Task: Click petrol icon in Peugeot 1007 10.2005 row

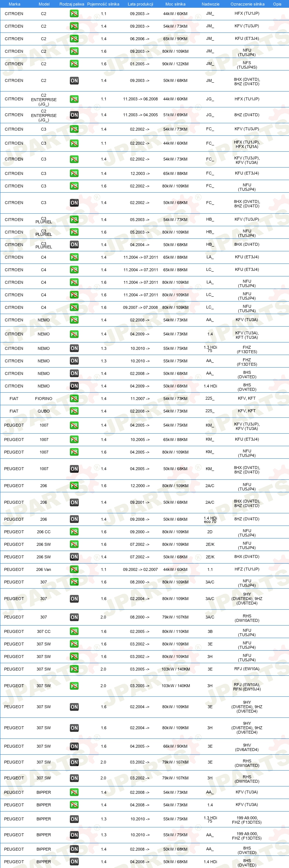Action: [74, 440]
